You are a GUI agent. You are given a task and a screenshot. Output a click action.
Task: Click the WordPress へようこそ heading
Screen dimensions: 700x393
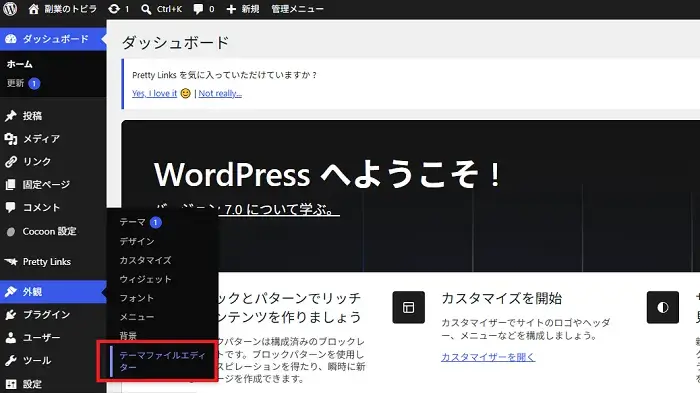click(327, 174)
